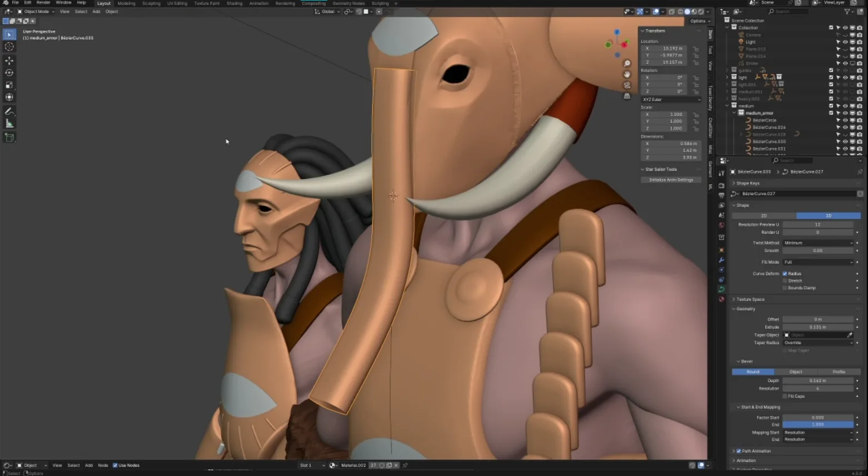Uncheck the Radius curve deform checkbox
The image size is (868, 476).
[x=785, y=273]
